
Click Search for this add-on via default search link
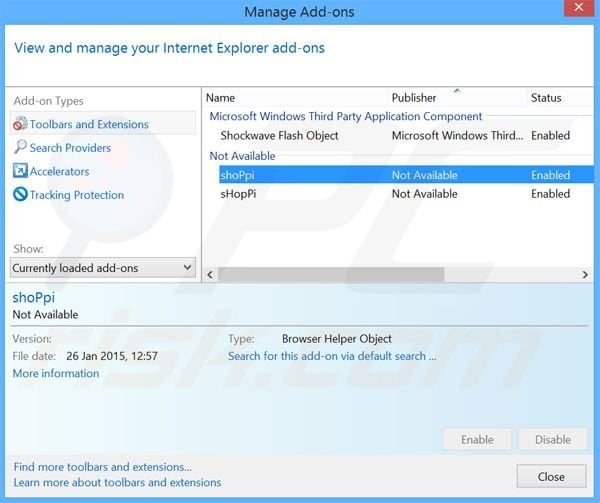point(332,356)
